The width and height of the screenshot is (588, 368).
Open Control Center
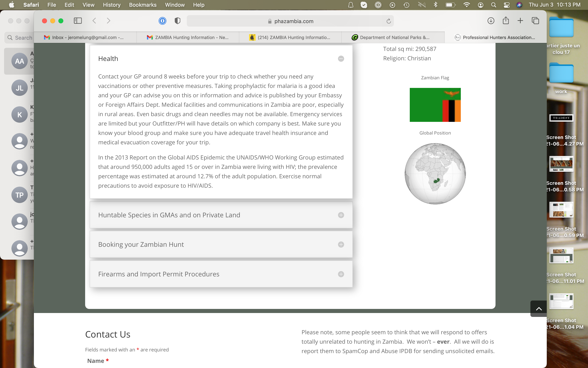(507, 5)
